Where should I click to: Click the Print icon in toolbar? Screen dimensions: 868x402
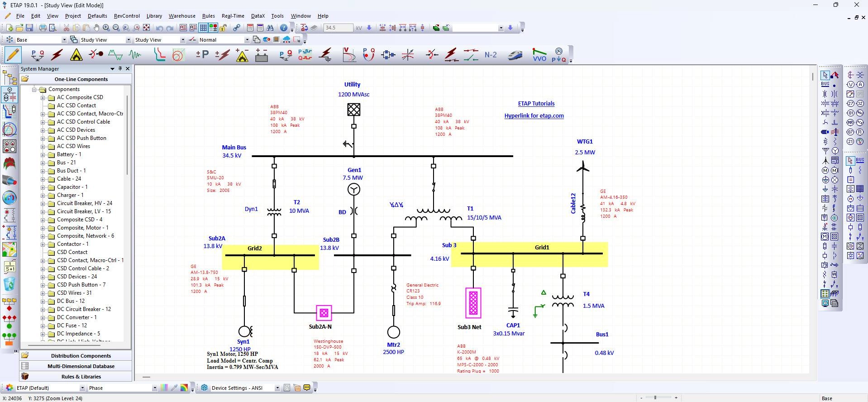point(43,28)
